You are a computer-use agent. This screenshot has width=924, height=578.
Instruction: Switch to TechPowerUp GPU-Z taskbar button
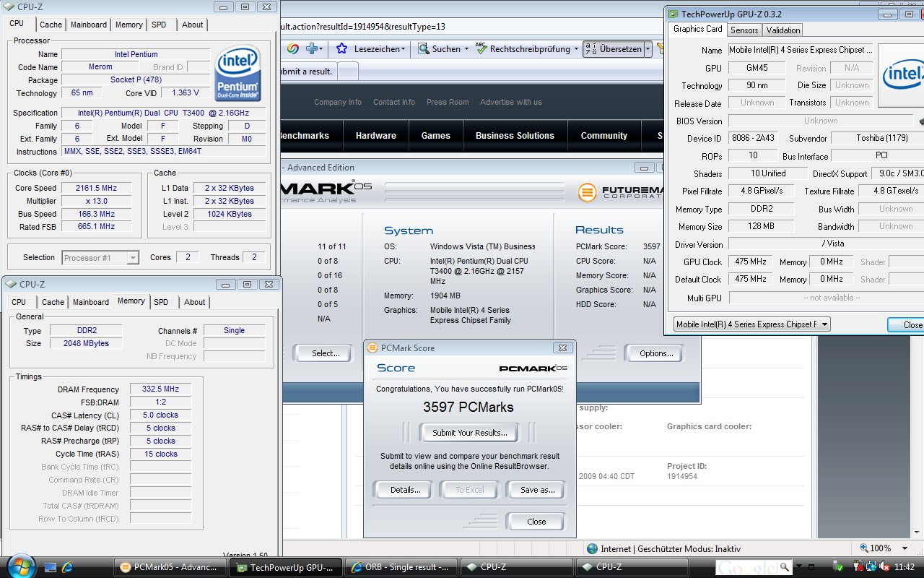click(x=285, y=567)
